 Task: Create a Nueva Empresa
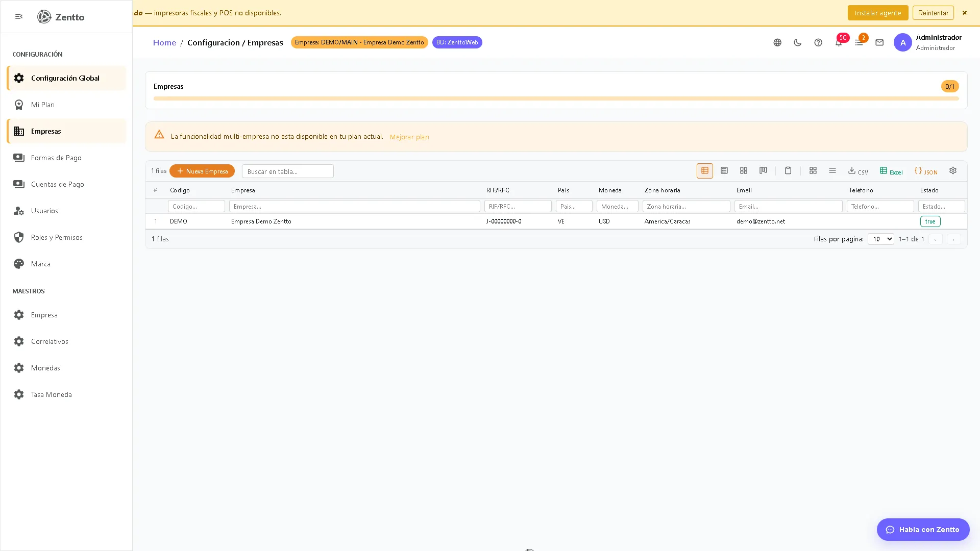(202, 171)
